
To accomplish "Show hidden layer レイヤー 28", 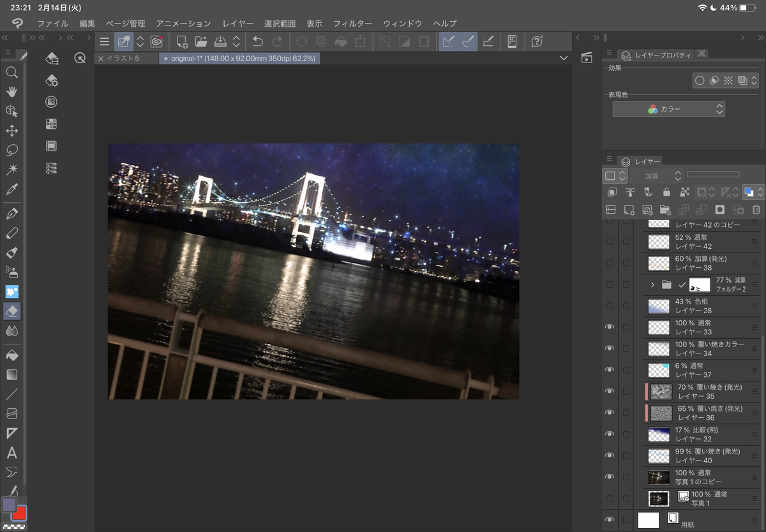I will click(610, 306).
